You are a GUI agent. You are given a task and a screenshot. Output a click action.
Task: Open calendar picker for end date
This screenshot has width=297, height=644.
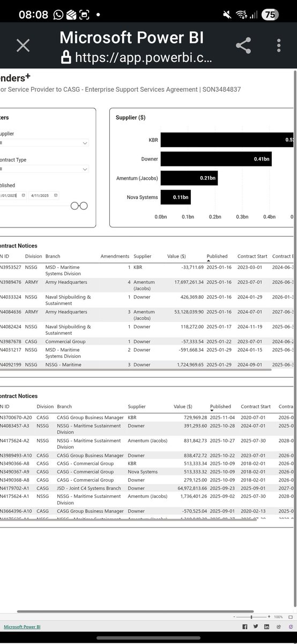tap(55, 195)
